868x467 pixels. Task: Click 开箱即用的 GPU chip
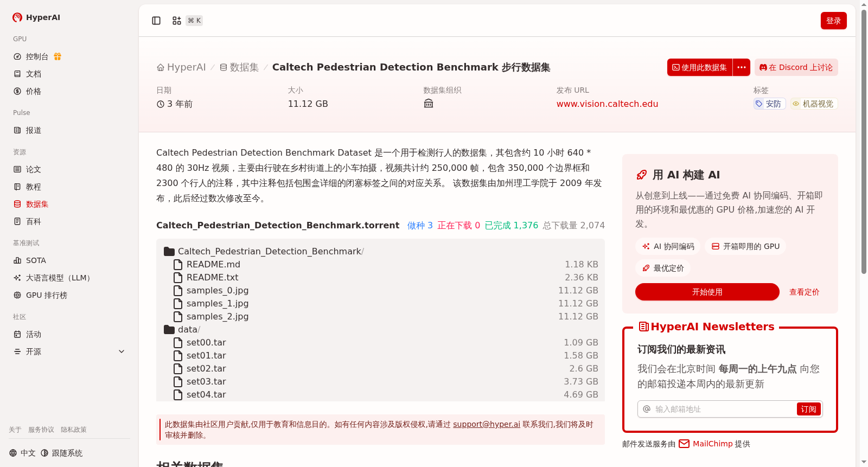(x=745, y=246)
